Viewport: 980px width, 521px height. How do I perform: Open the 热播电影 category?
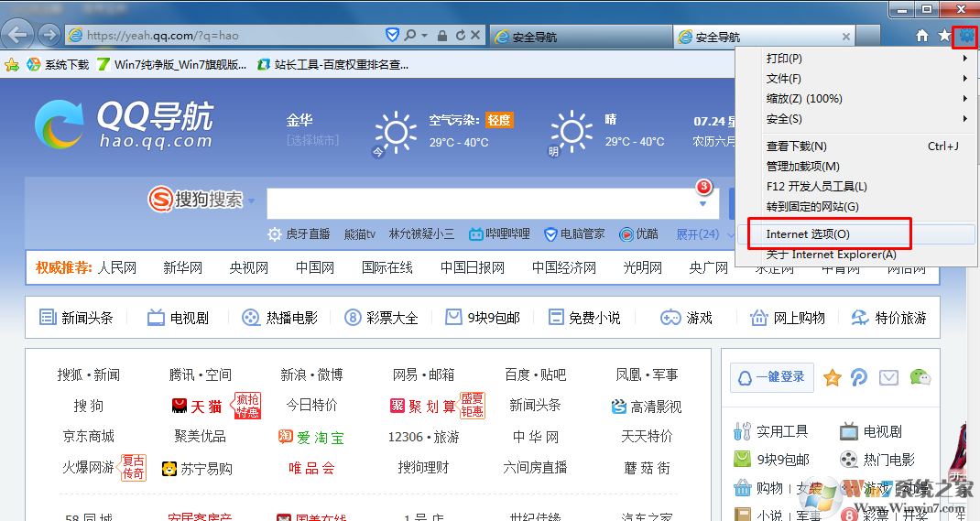pyautogui.click(x=279, y=318)
